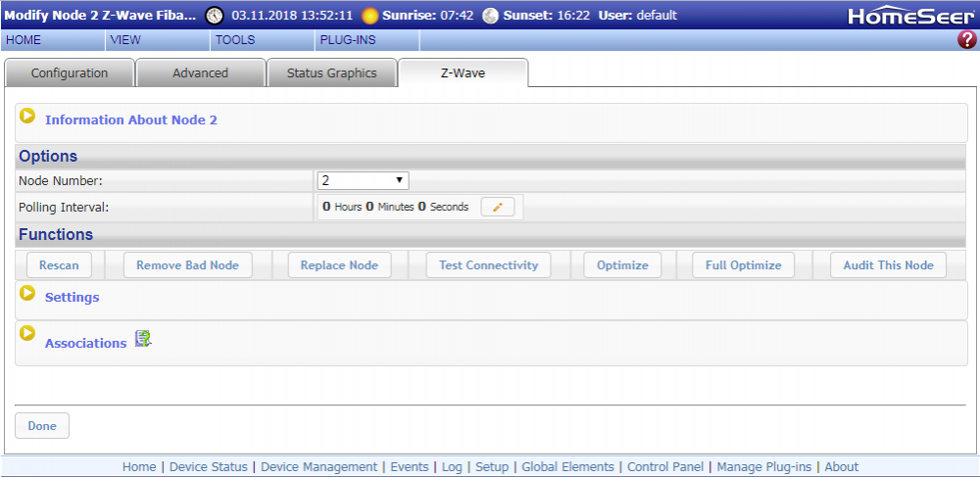Screen dimensions: 980x477
Task: Click the sunset moon icon
Action: coord(490,16)
